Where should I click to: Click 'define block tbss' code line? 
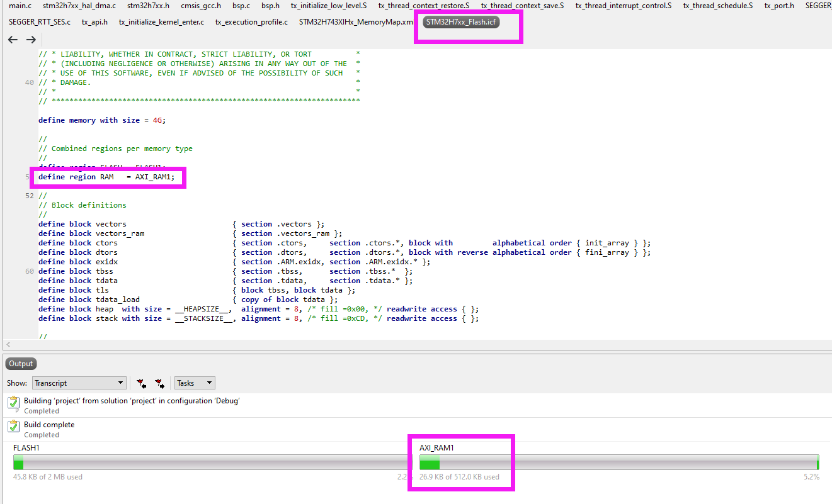(225, 271)
